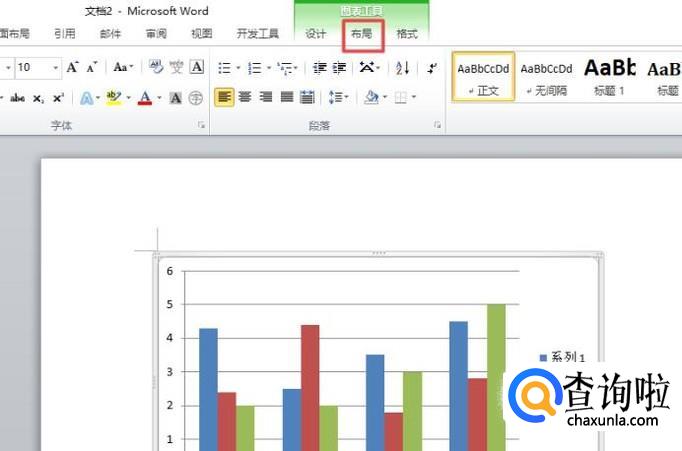
Task: Click the Distributed alignment icon
Action: [x=308, y=97]
